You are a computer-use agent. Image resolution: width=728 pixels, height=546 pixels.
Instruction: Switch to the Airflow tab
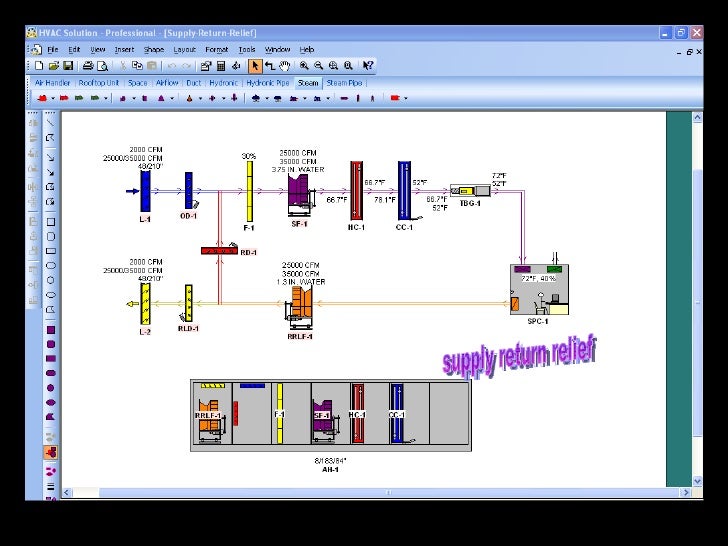tap(167, 83)
